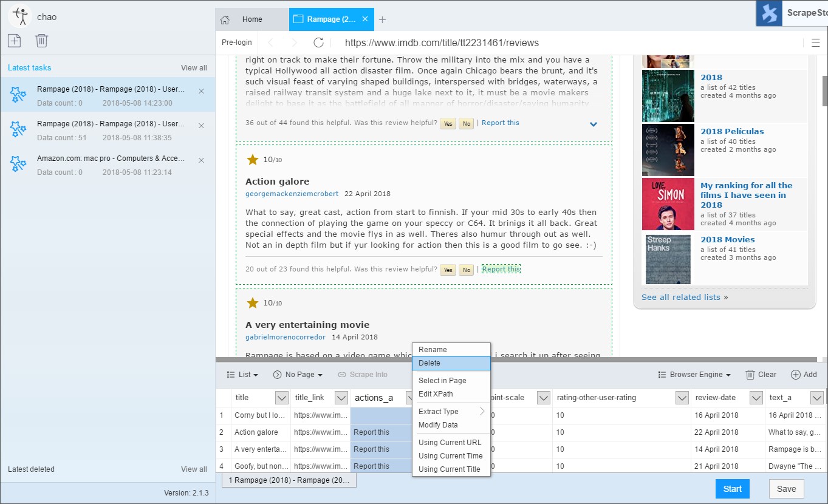The height and width of the screenshot is (504, 828).
Task: Open the title column dropdown arrow
Action: 281,398
